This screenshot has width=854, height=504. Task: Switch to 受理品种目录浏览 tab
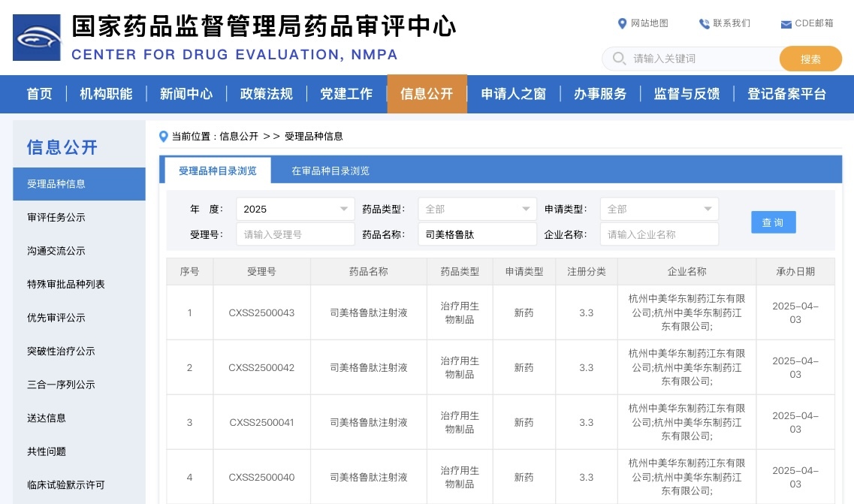coord(218,171)
